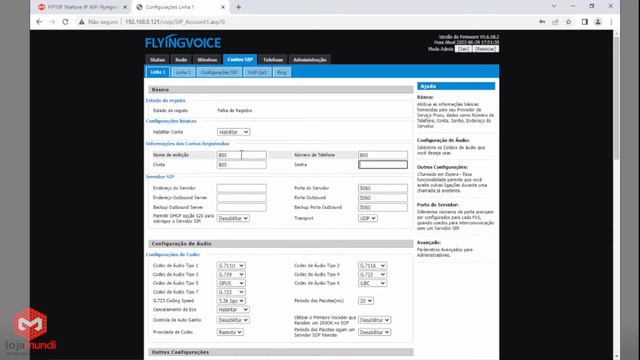Click the Backup Porta Outbound field

coord(382,207)
